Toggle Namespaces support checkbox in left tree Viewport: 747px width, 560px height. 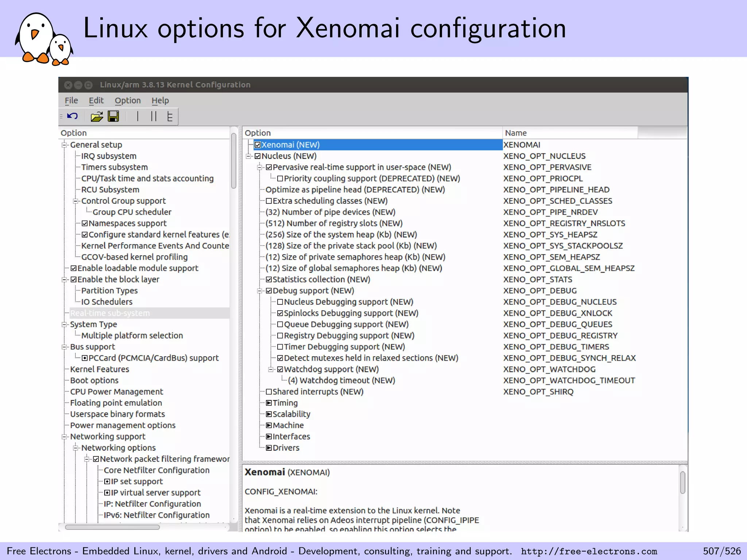click(x=85, y=223)
